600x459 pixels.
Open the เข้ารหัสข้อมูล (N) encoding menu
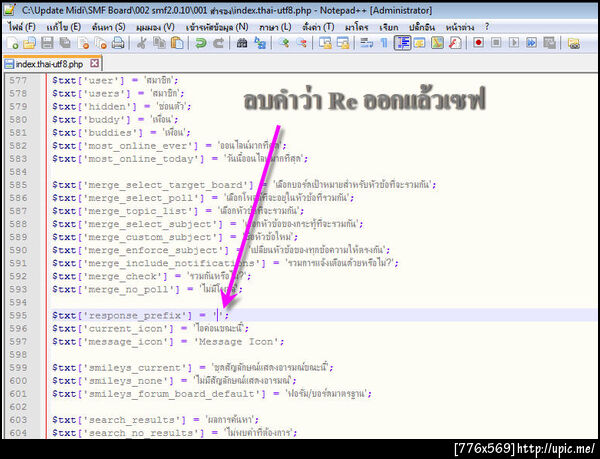point(217,27)
